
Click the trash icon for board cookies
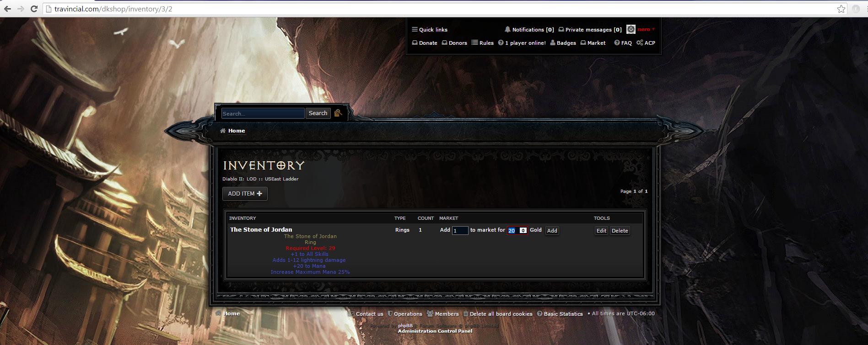tap(466, 314)
